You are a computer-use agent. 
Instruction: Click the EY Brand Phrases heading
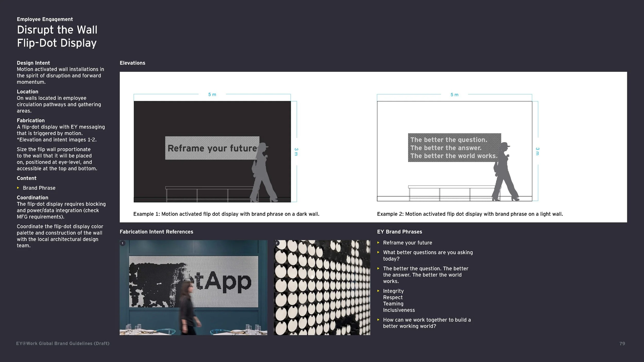(399, 232)
